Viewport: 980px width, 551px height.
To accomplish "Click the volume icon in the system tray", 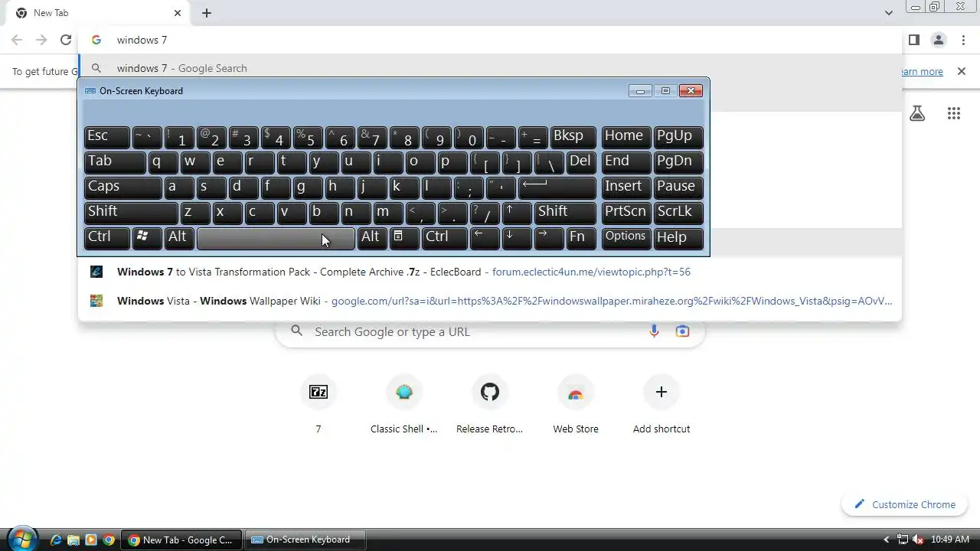I will (x=918, y=540).
